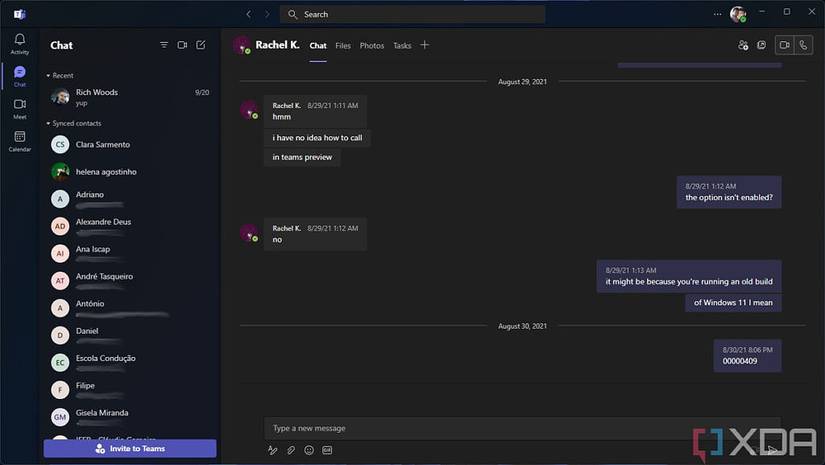Click Rachel K. header avatar
Viewport: 825px width, 465px height.
pos(242,45)
